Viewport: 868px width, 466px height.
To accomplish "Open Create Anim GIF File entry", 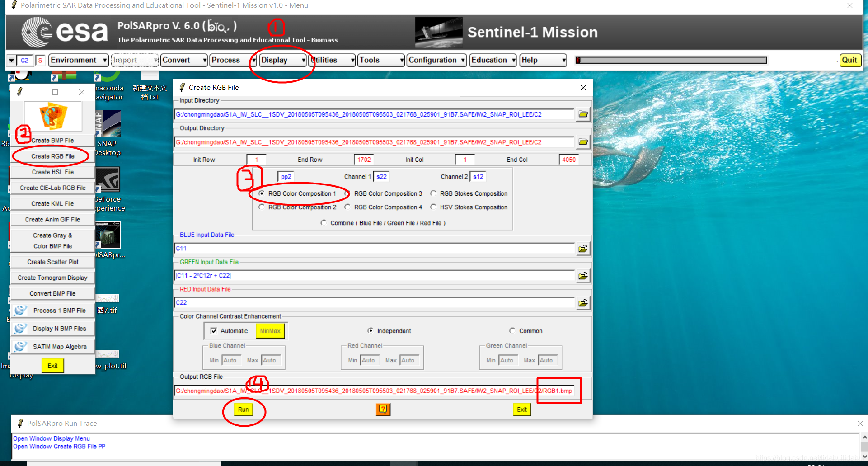I will [53, 220].
